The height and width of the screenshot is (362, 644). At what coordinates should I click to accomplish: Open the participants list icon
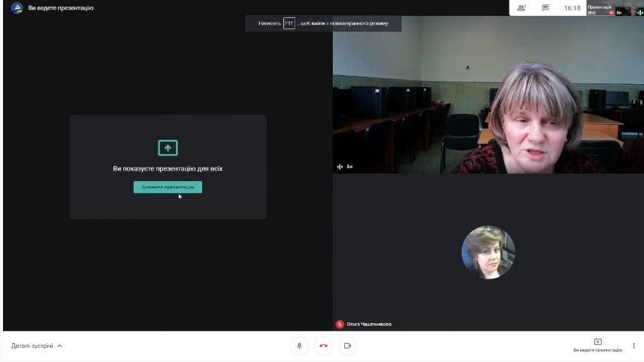coord(522,8)
